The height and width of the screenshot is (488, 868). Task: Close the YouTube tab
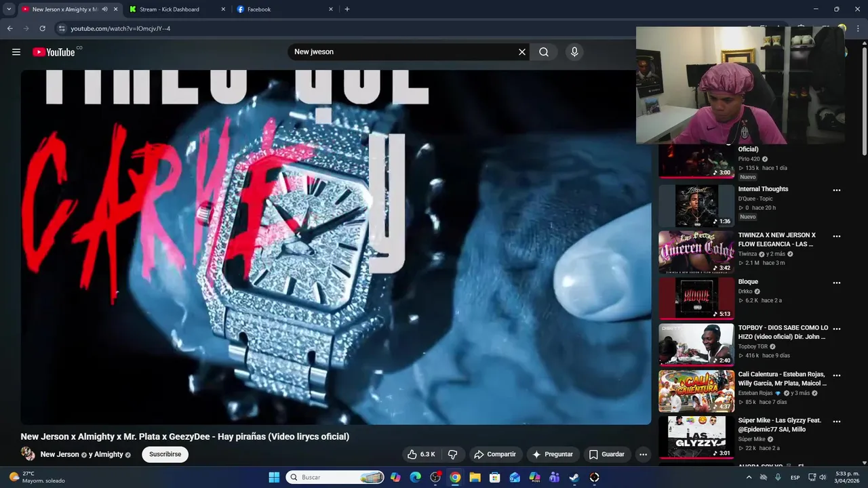coord(116,9)
